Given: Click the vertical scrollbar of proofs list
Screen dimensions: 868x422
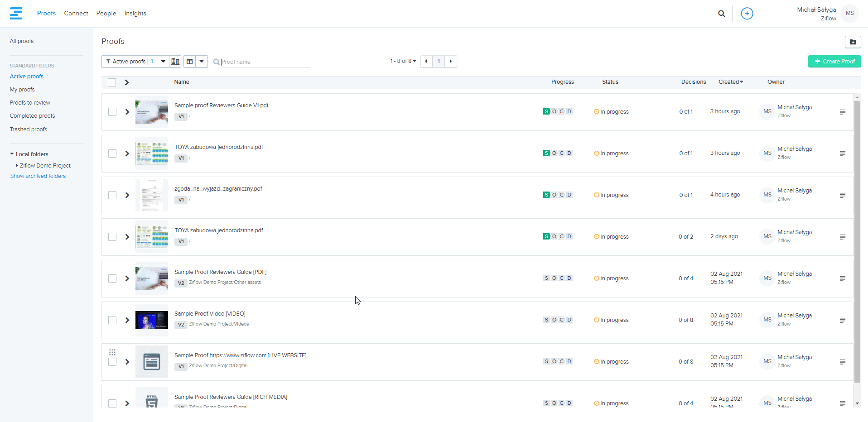Looking at the screenshot, I should coord(857,240).
